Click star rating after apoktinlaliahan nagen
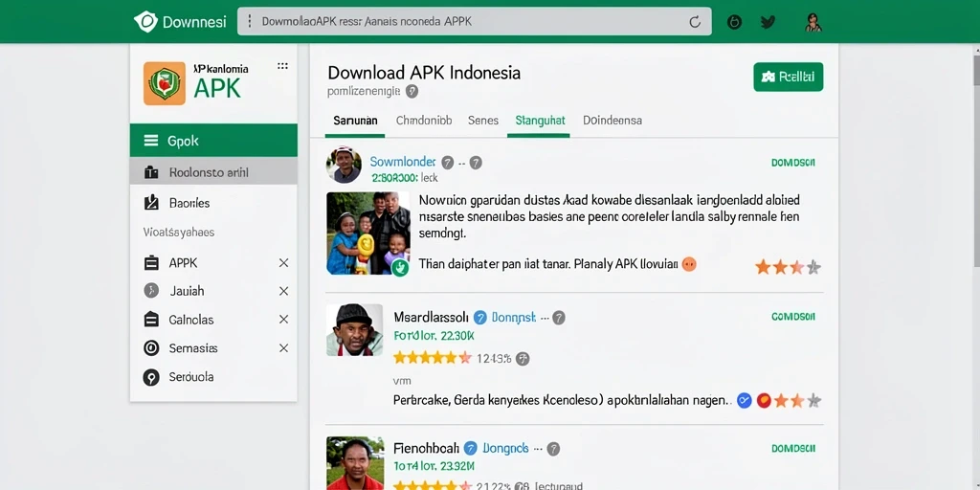The height and width of the screenshot is (490, 980). coord(797,401)
